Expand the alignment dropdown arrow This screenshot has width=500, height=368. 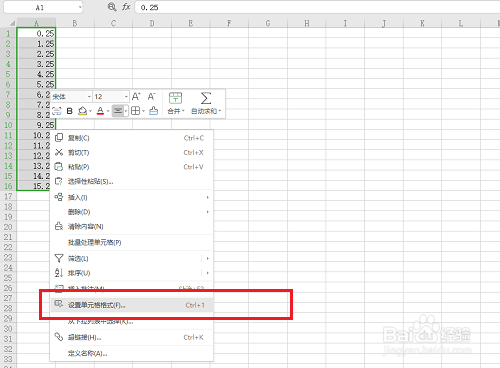126,111
